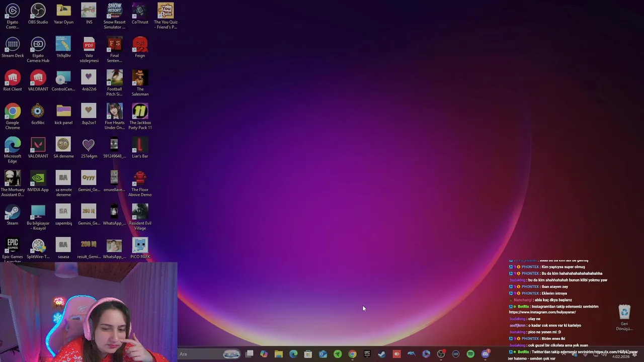The height and width of the screenshot is (362, 644).
Task: Open the Valo sözleşmesi PDF file
Action: pos(89,50)
